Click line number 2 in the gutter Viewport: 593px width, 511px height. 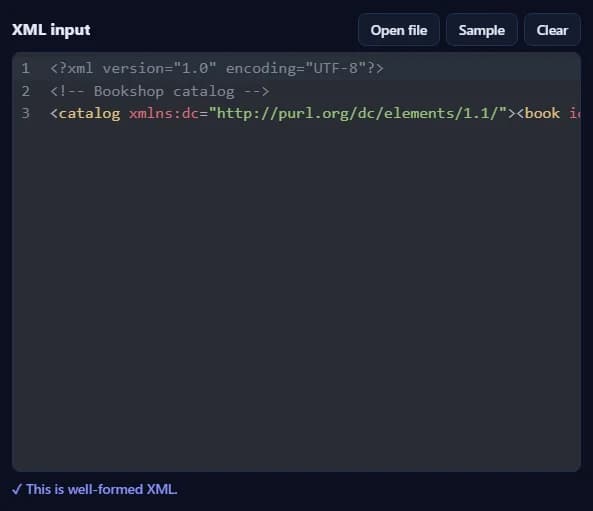(25, 91)
